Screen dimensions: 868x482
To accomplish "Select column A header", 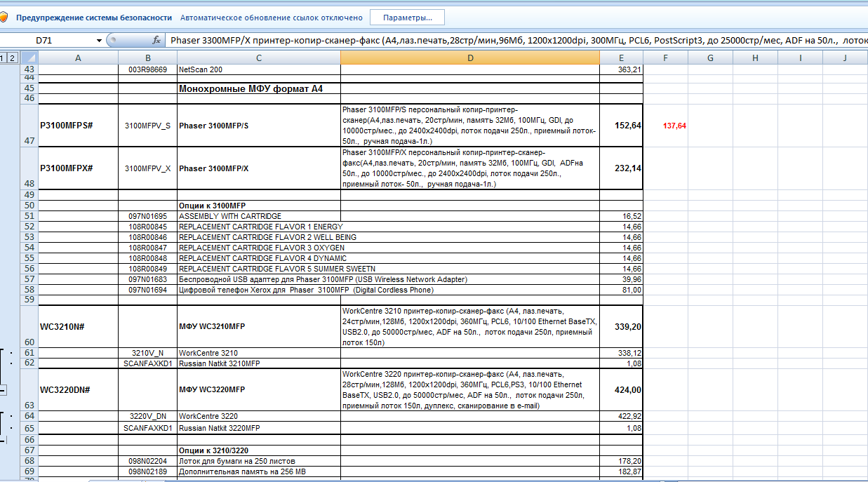I will click(78, 58).
